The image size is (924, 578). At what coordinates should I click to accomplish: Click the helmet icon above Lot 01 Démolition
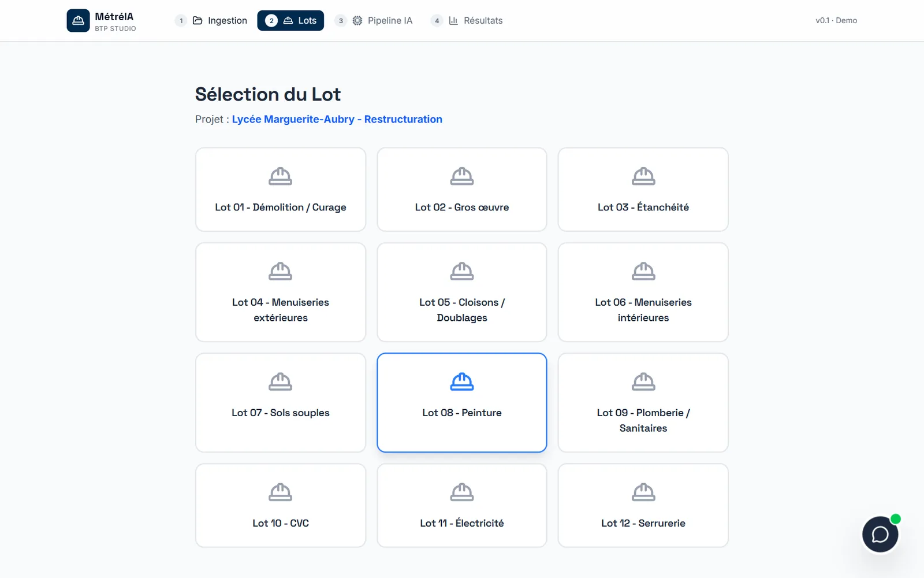(x=281, y=176)
